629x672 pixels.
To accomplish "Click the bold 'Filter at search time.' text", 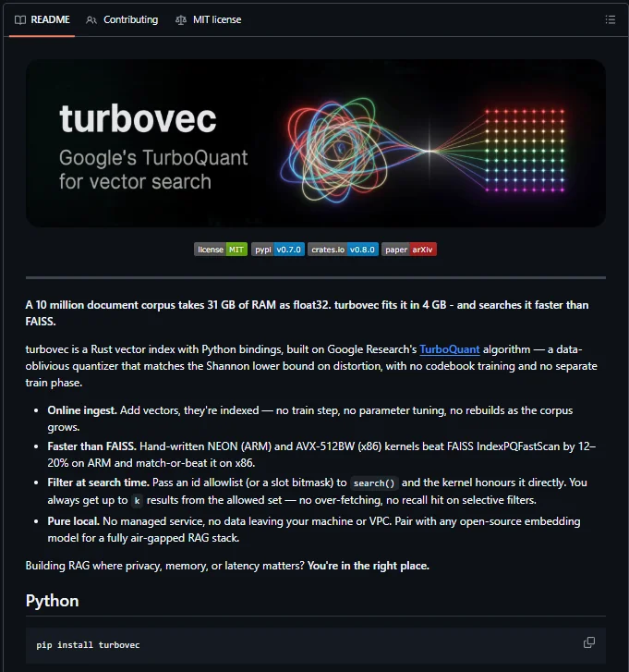I will 99,483.
